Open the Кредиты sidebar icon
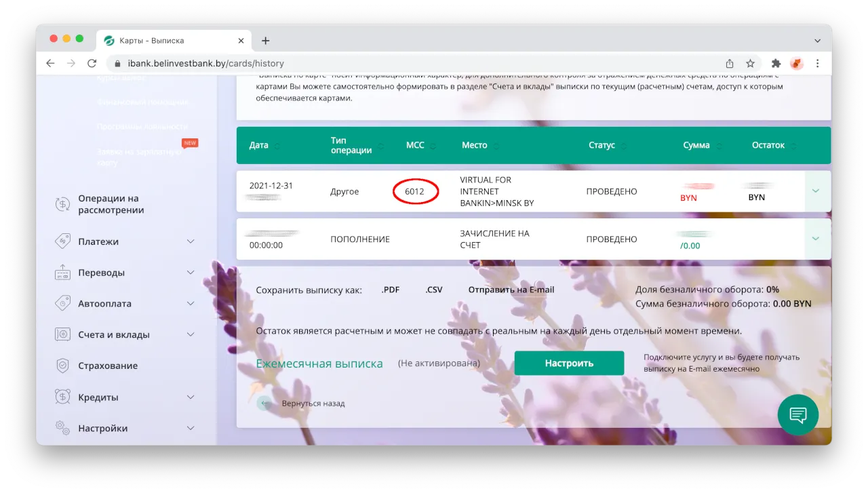 (x=62, y=397)
